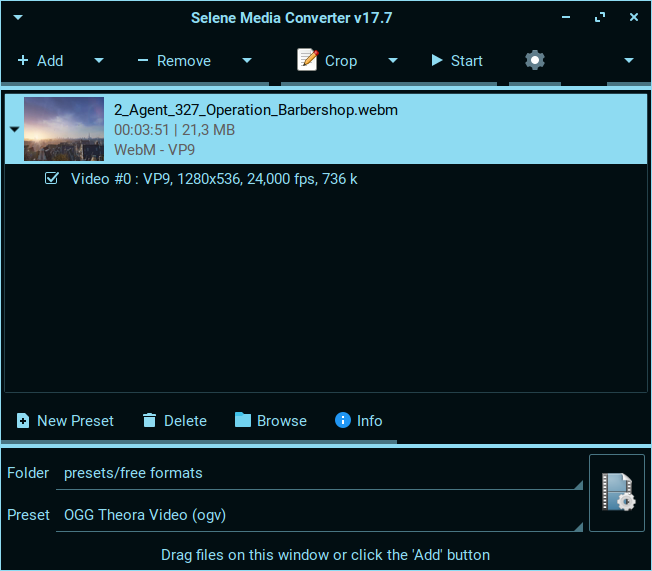Click the Delete trash can icon
The width and height of the screenshot is (652, 571).
coord(149,420)
